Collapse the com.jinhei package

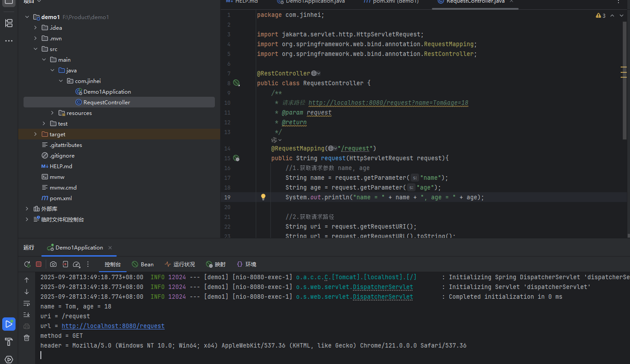pyautogui.click(x=61, y=81)
